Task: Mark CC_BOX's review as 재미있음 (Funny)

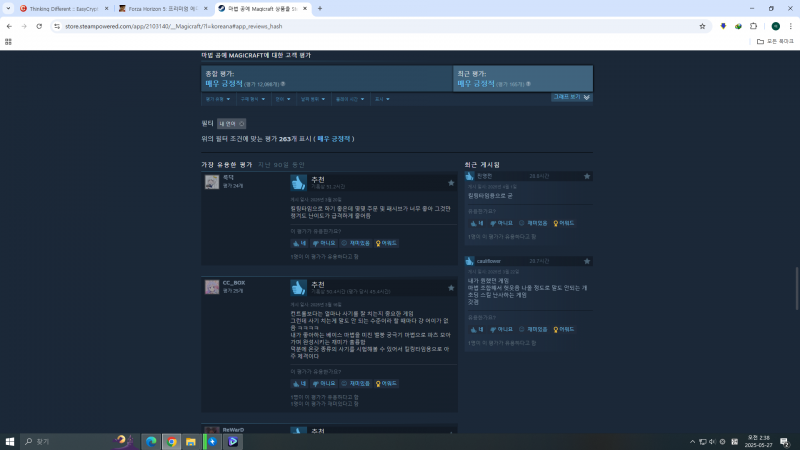Action: 355,384
